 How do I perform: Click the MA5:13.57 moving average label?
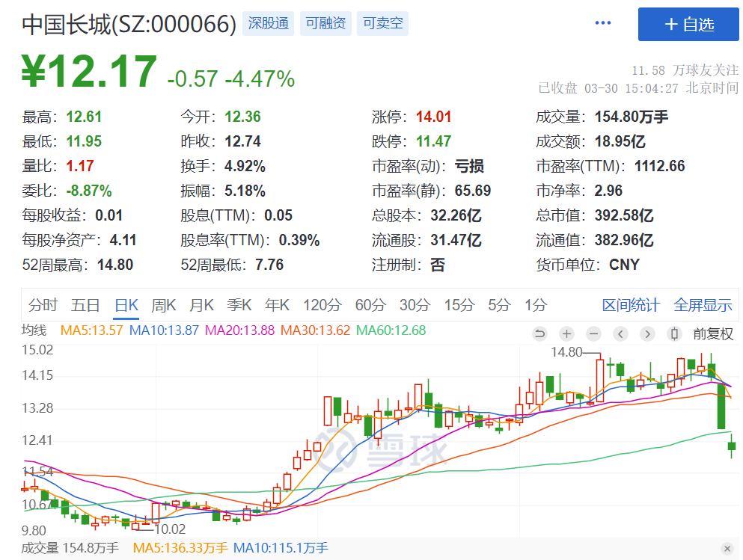point(91,330)
